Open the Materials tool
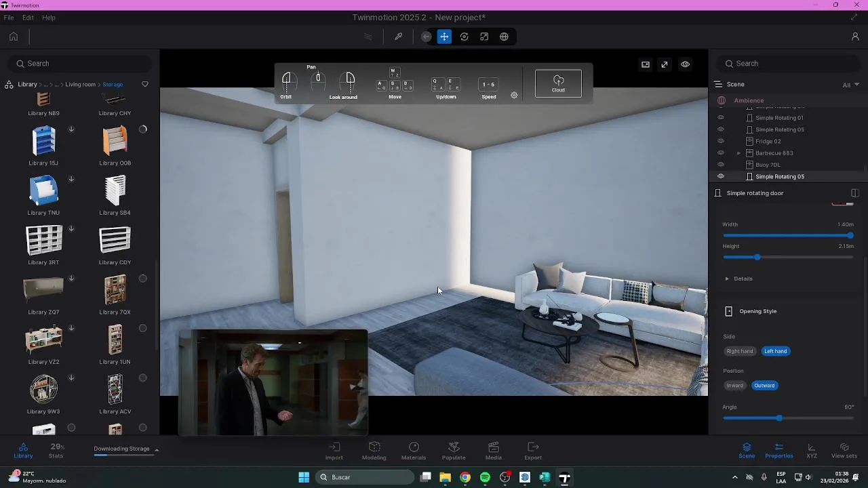Screen dimensions: 868x488 (414, 451)
